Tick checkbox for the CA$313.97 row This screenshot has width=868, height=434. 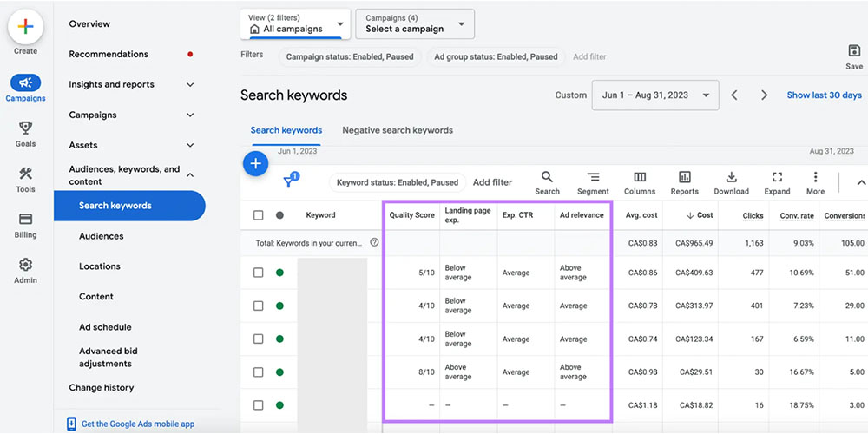click(x=258, y=306)
